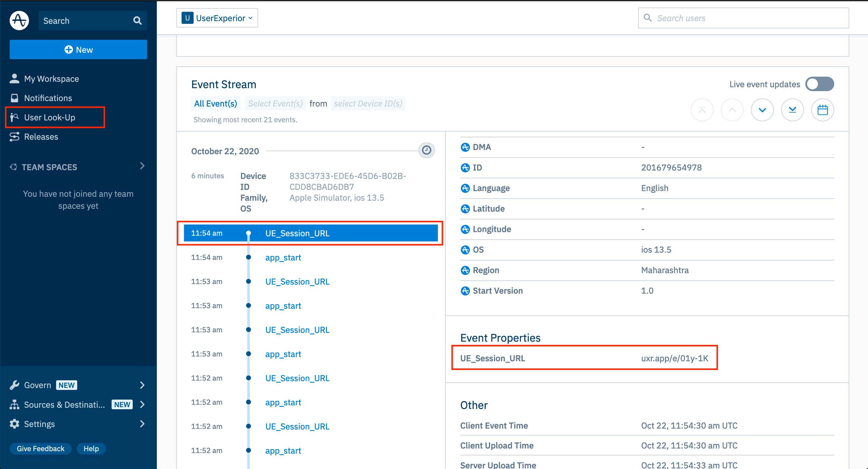Click the next event down-arrow icon
Screen dimensions: 868x469
(762, 110)
